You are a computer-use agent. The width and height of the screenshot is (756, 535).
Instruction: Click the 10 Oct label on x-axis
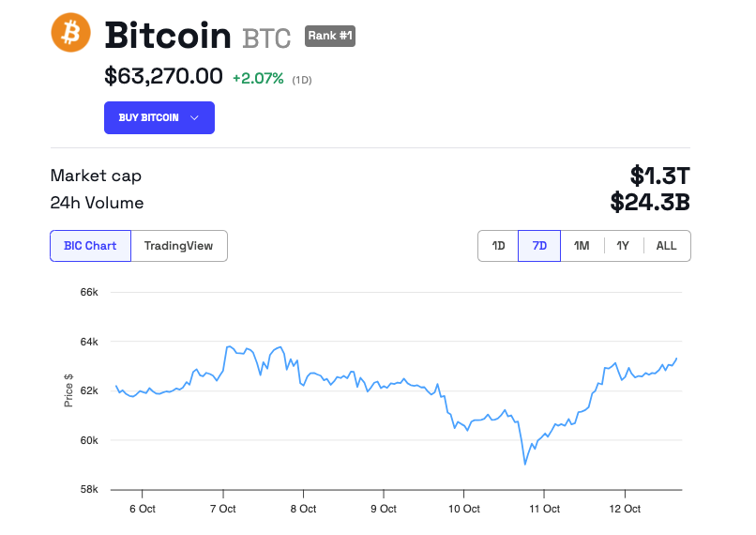(464, 509)
